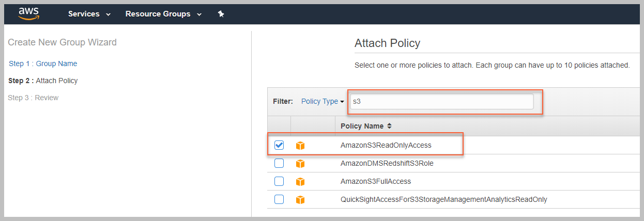644x221 pixels.
Task: Click the policy icon beside AmazonDMSRedshiftS3Role
Action: click(300, 164)
